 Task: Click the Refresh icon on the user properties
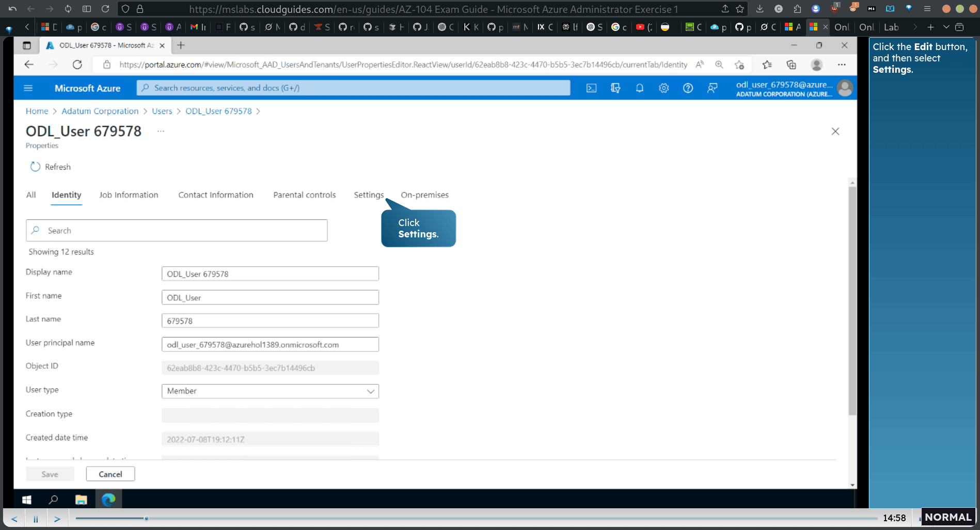click(x=35, y=167)
